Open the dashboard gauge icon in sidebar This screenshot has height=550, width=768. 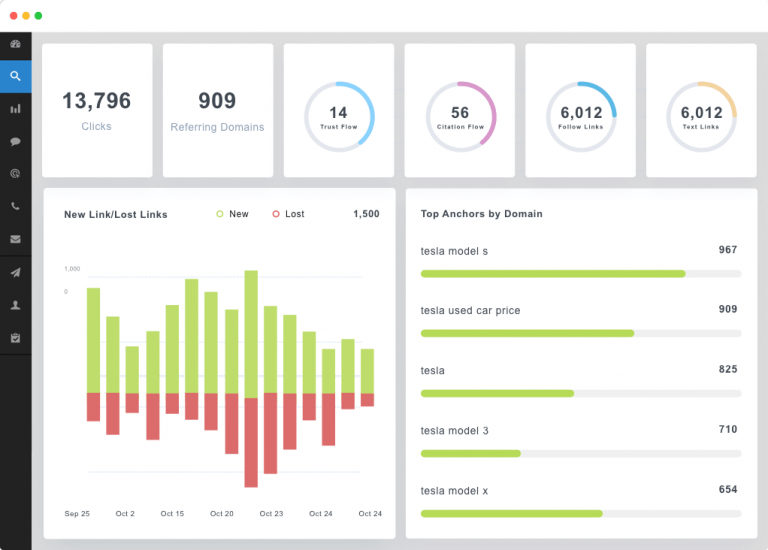(15, 44)
